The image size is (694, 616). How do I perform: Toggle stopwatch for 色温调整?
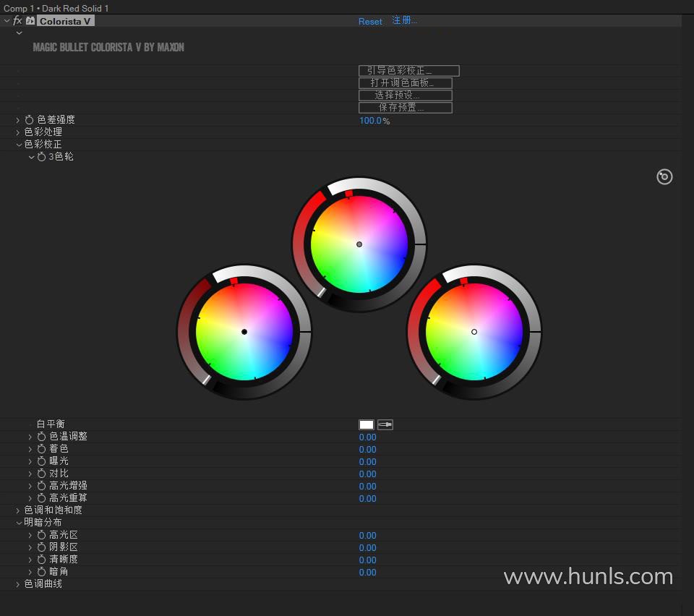[x=41, y=437]
